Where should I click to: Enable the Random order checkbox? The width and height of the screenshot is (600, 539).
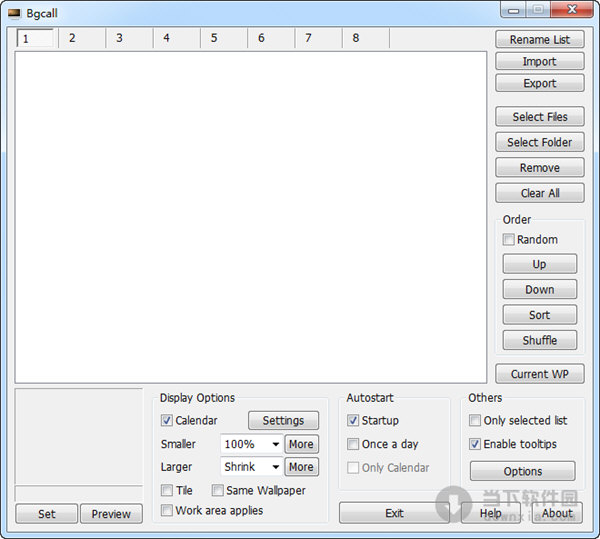tap(508, 240)
